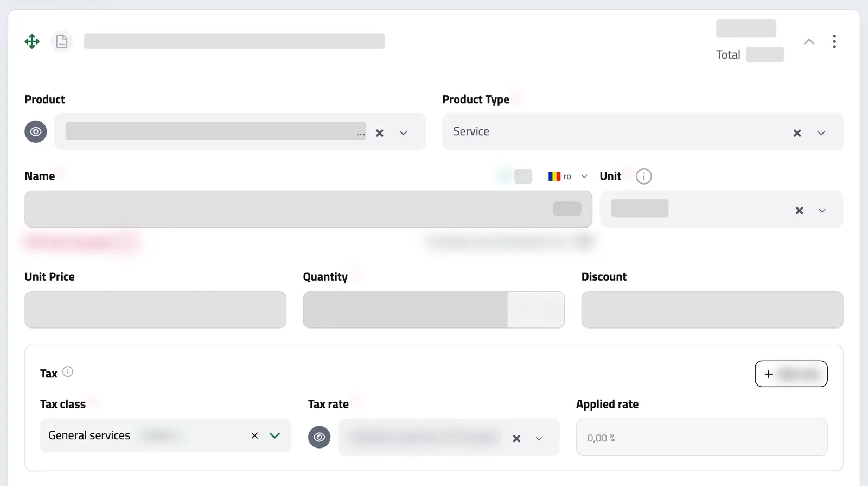Clear the selected Product
This screenshot has height=486, width=868.
[380, 133]
